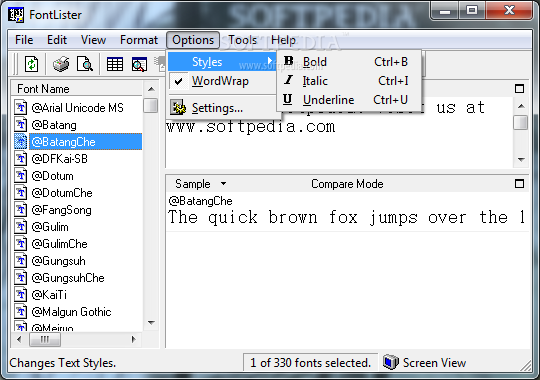Open Settings... from Options menu

[222, 108]
